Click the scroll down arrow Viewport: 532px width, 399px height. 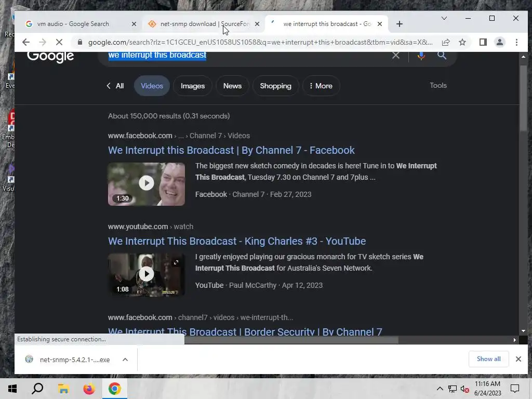pyautogui.click(x=523, y=331)
